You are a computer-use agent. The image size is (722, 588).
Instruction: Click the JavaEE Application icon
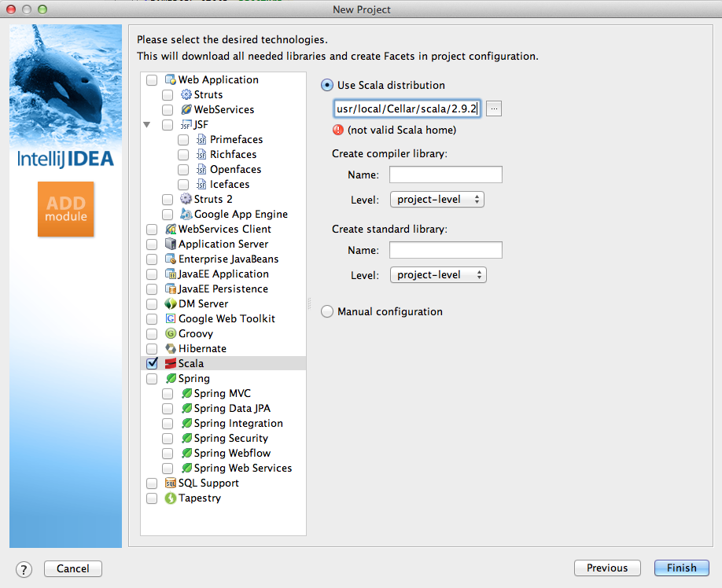(171, 274)
